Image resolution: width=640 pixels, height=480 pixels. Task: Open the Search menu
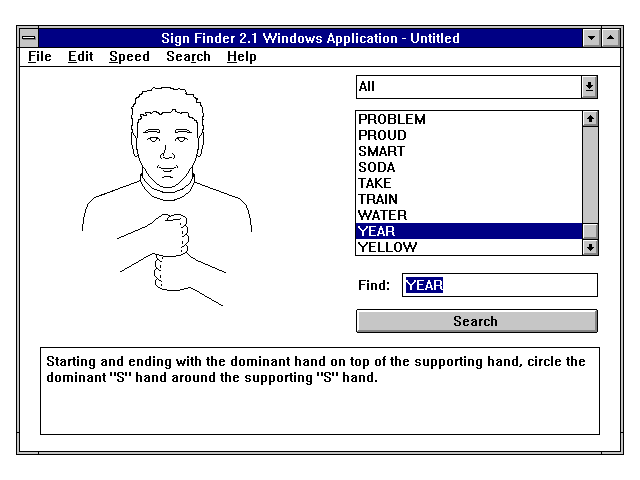click(188, 57)
